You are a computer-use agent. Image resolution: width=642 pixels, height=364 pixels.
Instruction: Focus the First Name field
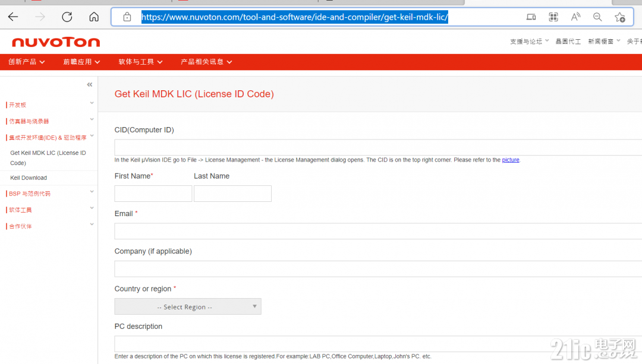coord(153,194)
